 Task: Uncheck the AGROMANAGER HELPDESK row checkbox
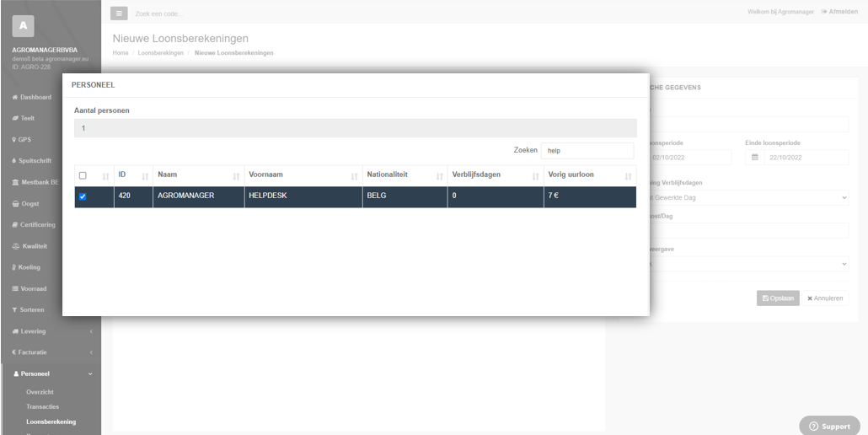83,196
